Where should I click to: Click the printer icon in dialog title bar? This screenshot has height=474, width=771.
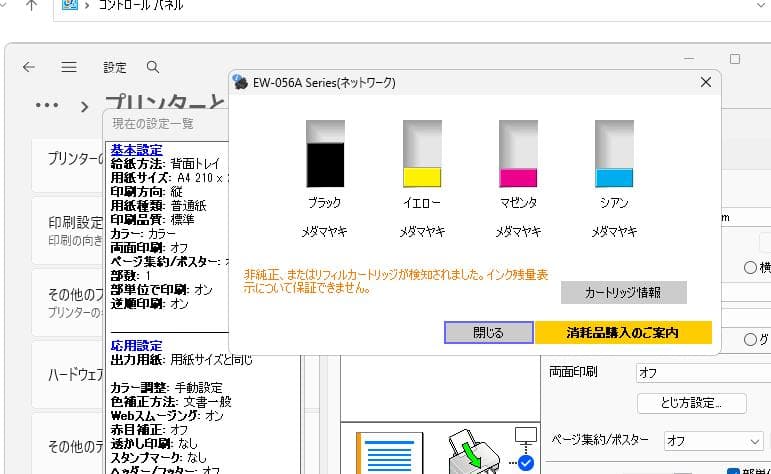[239, 82]
